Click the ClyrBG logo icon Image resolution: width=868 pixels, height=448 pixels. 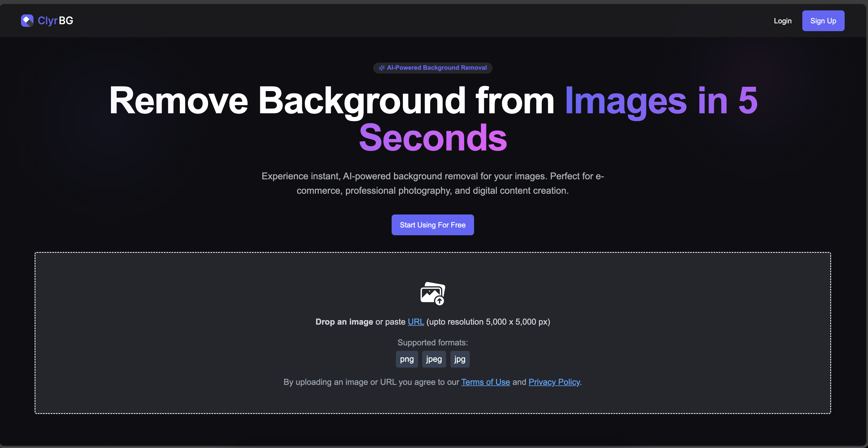tap(27, 20)
